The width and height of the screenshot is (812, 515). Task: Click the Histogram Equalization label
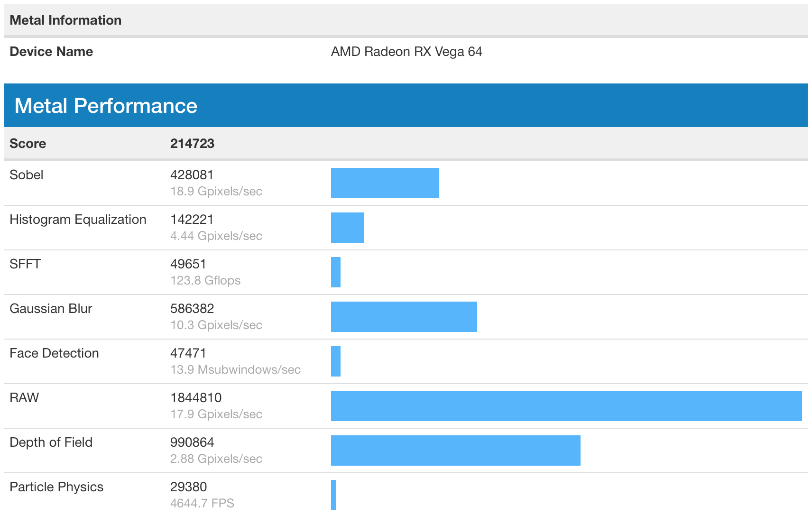pyautogui.click(x=78, y=220)
